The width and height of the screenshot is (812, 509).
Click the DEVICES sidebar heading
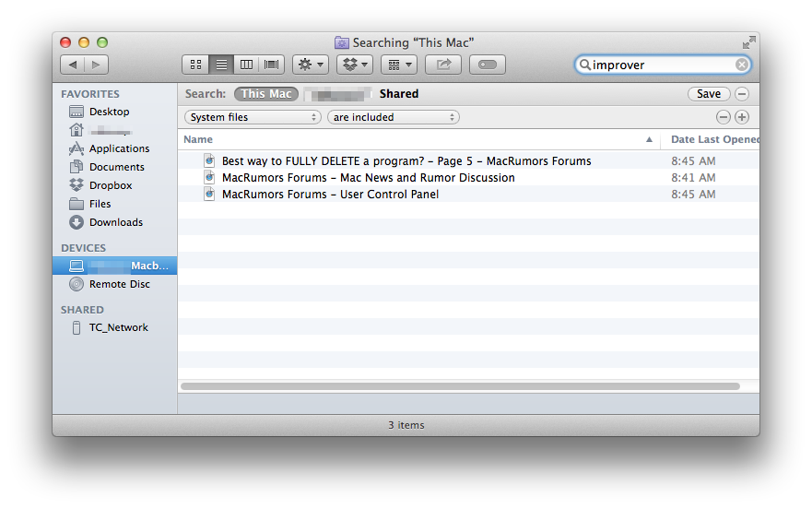click(83, 248)
